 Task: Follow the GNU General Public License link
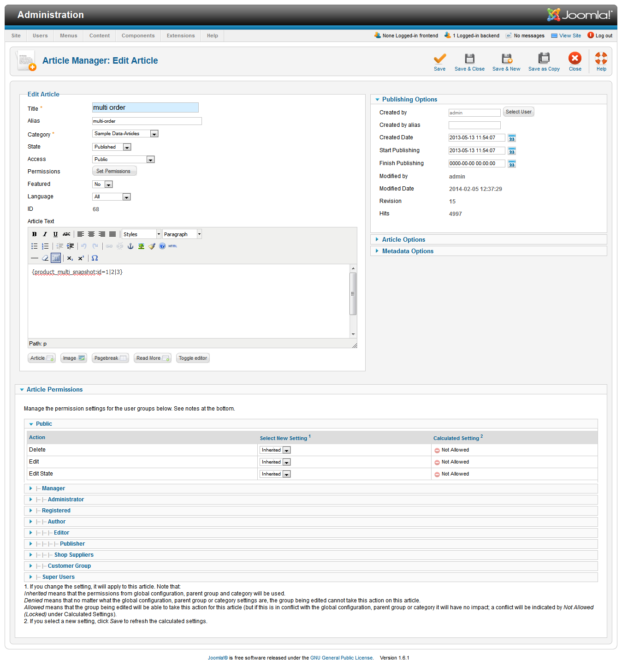point(341,658)
